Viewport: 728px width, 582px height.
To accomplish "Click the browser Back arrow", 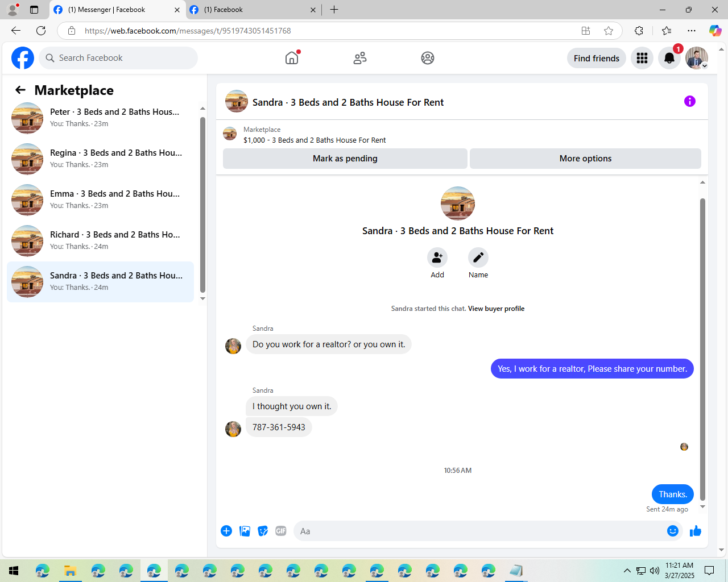I will tap(16, 31).
